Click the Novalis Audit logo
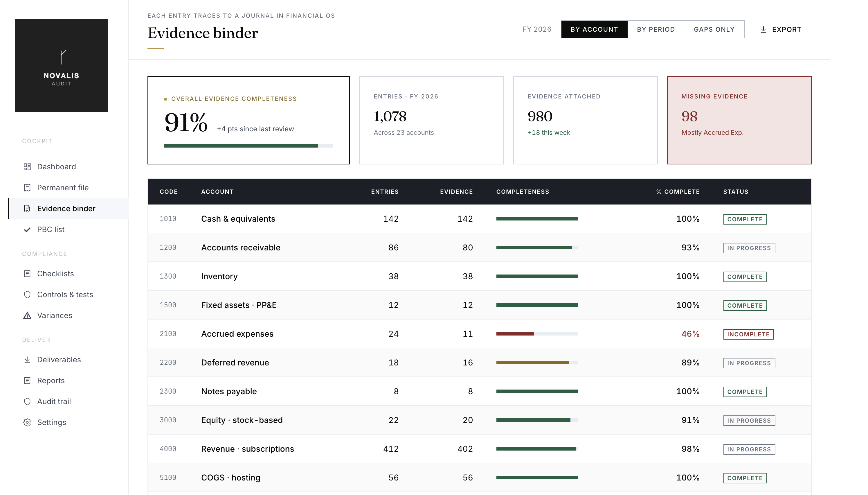 (61, 66)
